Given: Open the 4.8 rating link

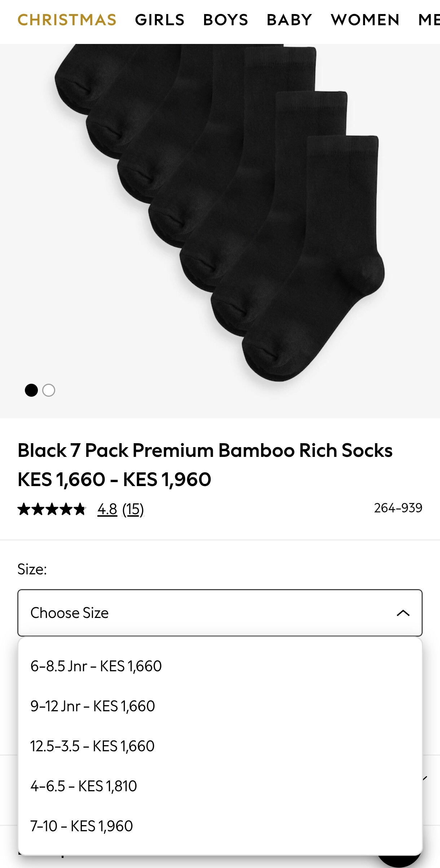Looking at the screenshot, I should point(107,509).
